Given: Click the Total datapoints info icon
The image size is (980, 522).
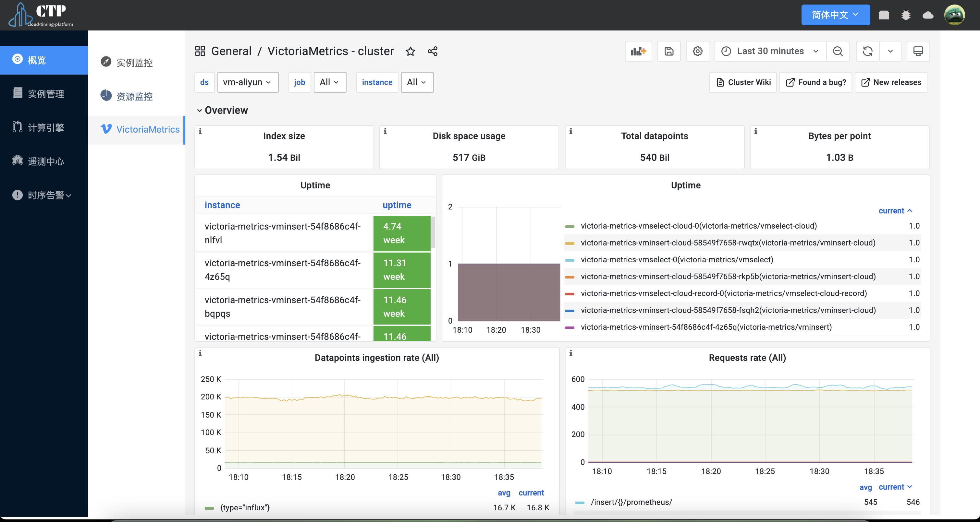Looking at the screenshot, I should [x=571, y=132].
